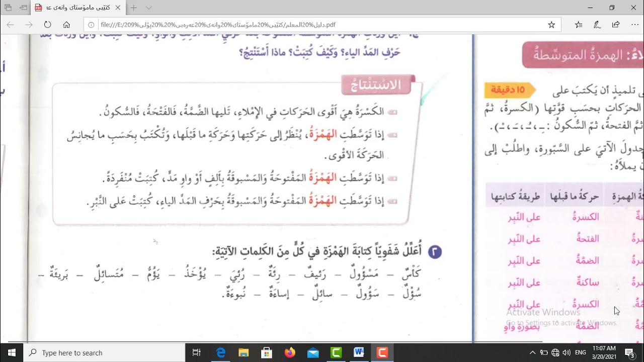Viewport: 644px width, 362px height.
Task: Go forward with the arrow button
Action: point(29,25)
